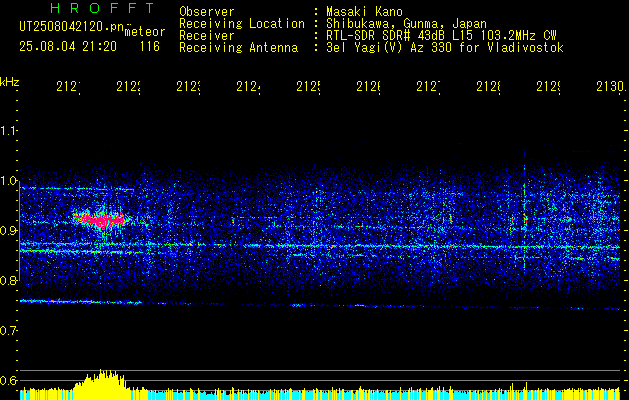Select the observer name Masaki Kano
The width and height of the screenshot is (629, 400).
(364, 12)
